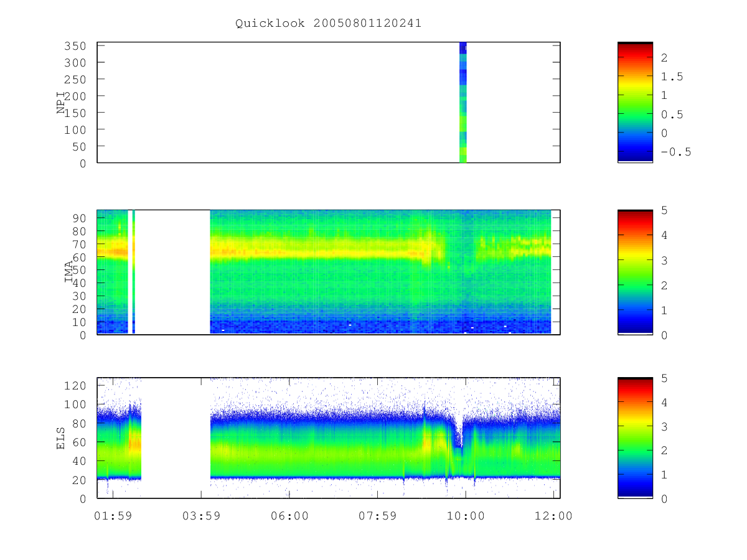This screenshot has height=560, width=747.
Task: Click the 250 tick on the NPI axis
Action: pos(77,80)
